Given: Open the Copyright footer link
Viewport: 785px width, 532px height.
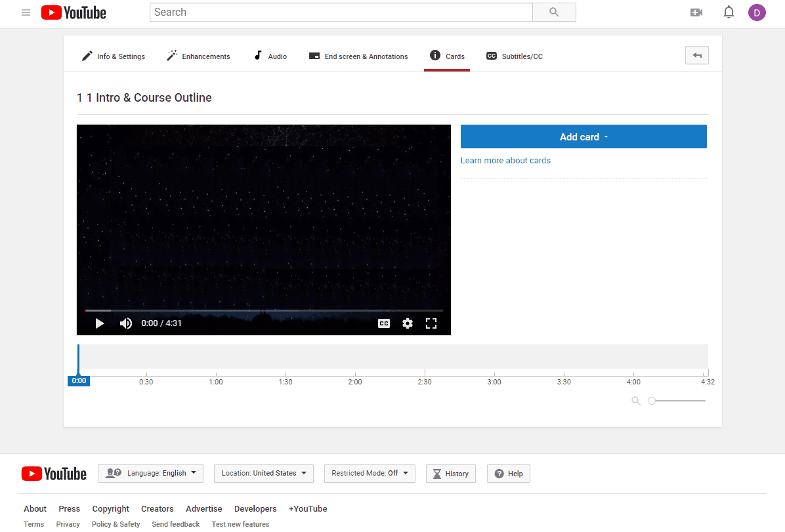Looking at the screenshot, I should pos(111,508).
